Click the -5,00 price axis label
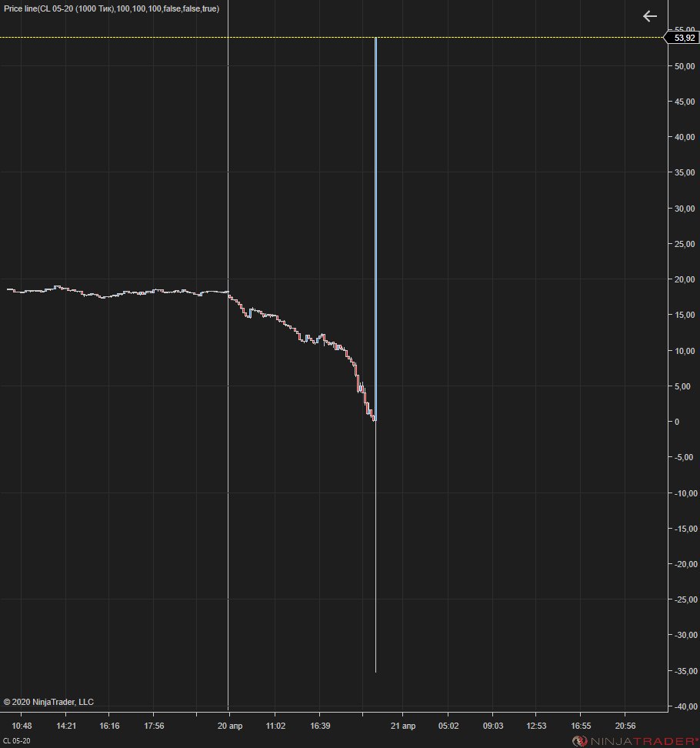This screenshot has width=700, height=748. coord(683,457)
